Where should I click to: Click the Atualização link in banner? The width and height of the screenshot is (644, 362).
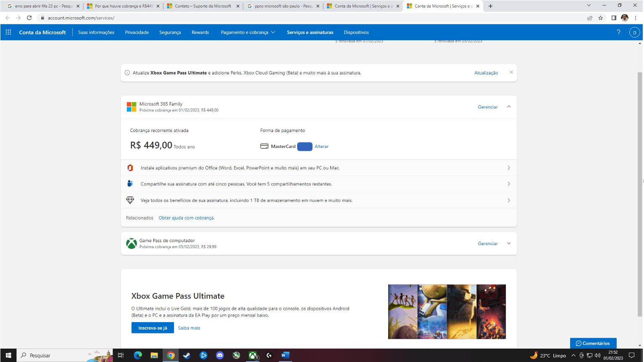pos(486,73)
